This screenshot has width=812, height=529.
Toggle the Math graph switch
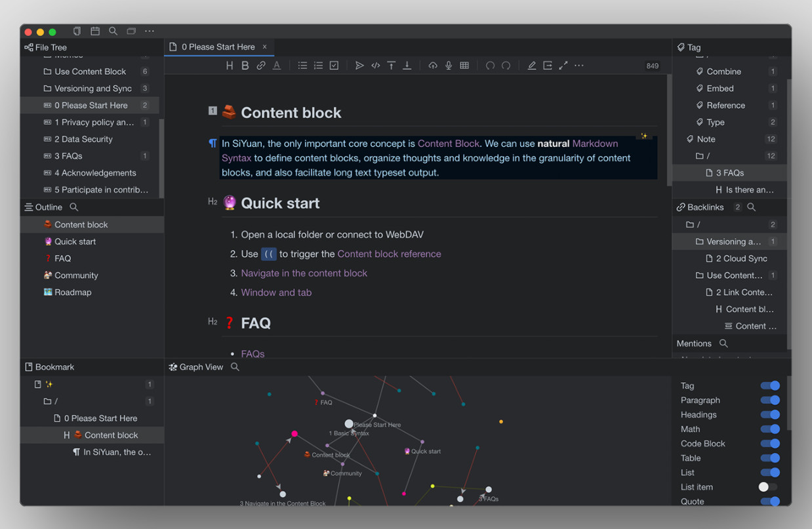click(x=770, y=429)
